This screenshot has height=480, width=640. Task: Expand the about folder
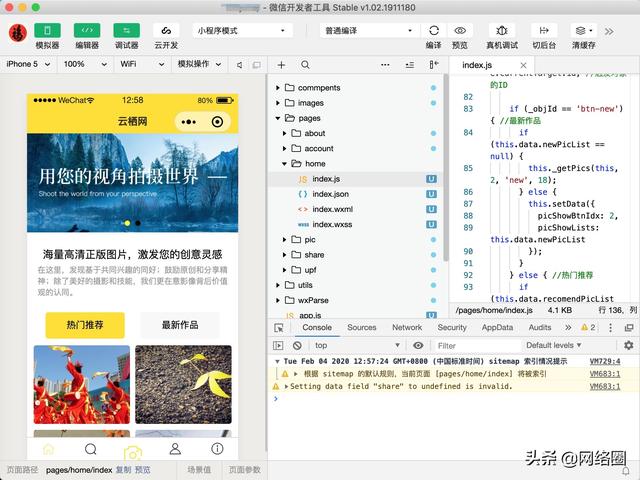[285, 133]
